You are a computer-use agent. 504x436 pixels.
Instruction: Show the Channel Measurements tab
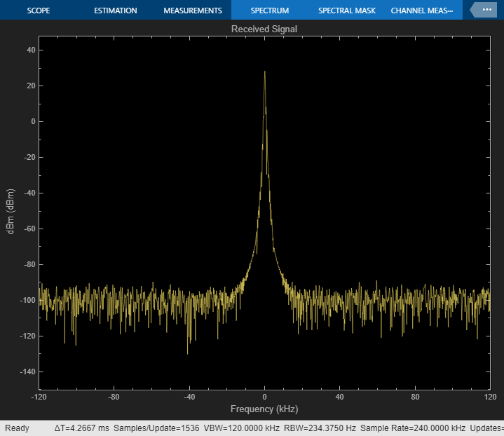click(422, 11)
